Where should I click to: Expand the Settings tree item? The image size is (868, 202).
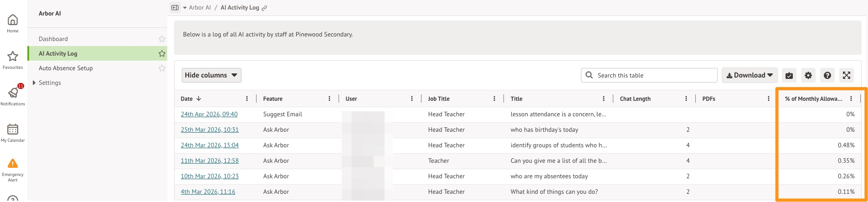tap(34, 83)
